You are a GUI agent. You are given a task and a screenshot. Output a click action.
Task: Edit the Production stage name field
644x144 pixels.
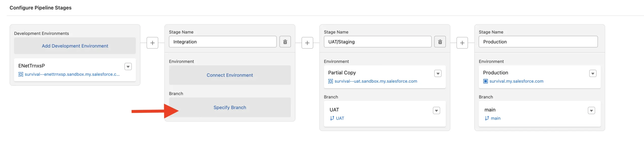click(x=538, y=42)
